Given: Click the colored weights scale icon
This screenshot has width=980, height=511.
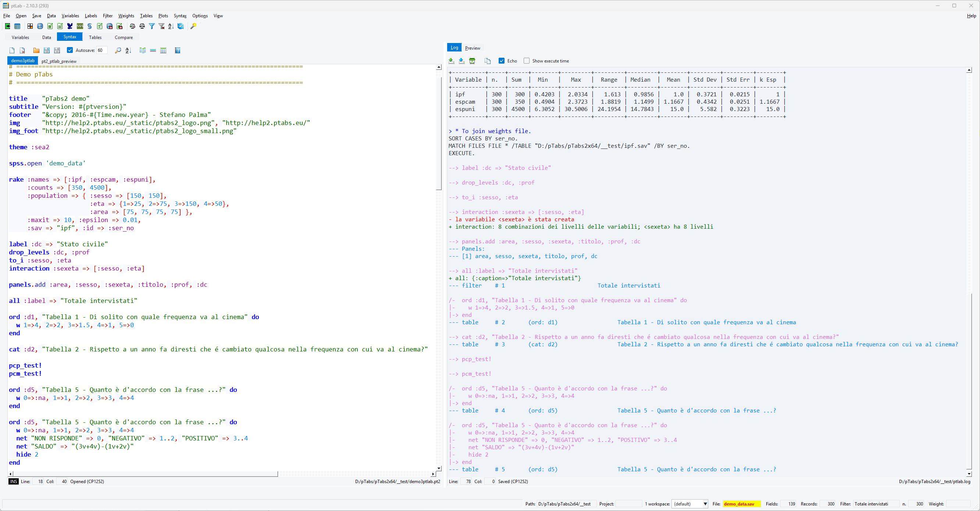Looking at the screenshot, I should click(x=132, y=26).
